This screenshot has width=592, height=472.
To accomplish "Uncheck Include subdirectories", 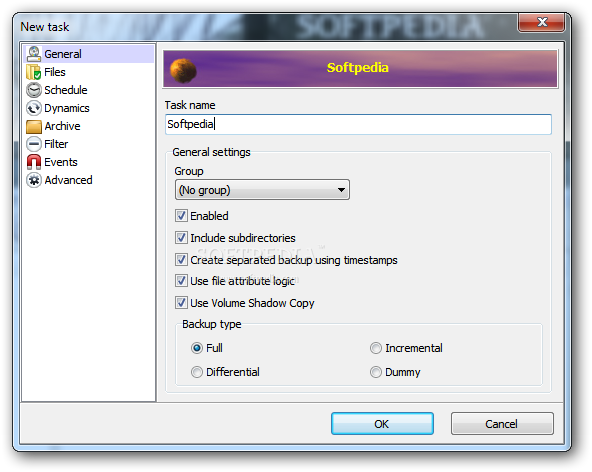I will (x=181, y=238).
